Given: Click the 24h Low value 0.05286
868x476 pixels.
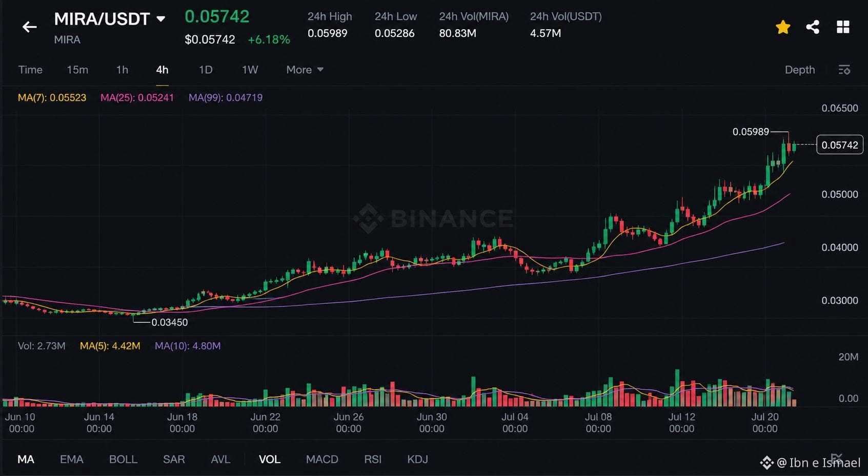Looking at the screenshot, I should coord(394,33).
